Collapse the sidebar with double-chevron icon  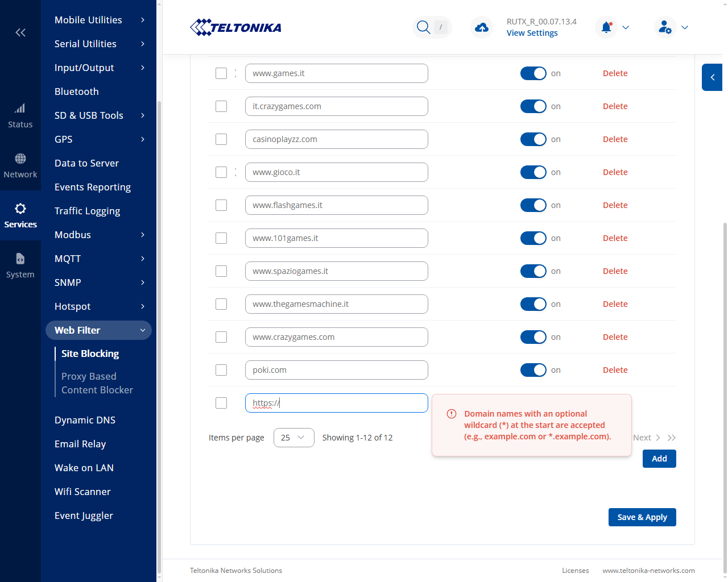[20, 32]
